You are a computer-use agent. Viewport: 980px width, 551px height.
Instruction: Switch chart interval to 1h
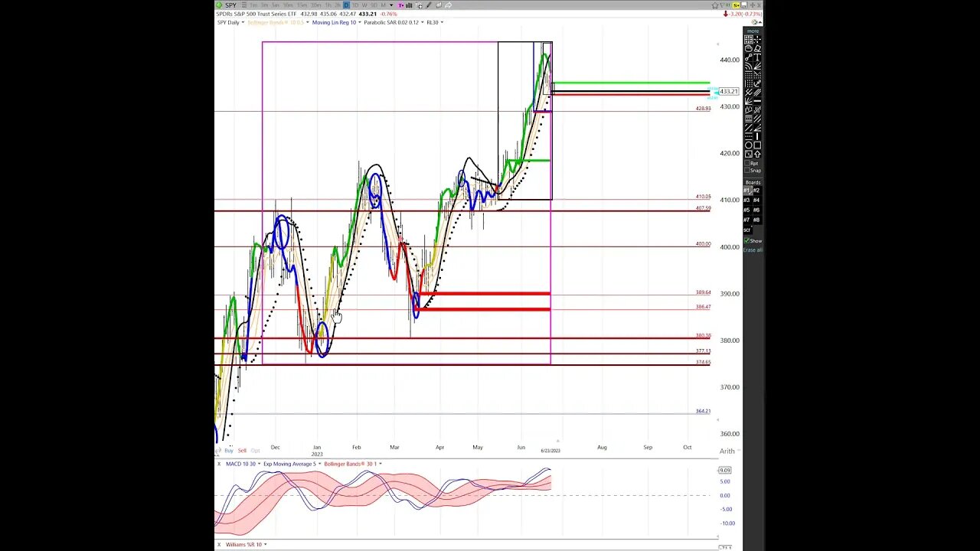point(328,5)
